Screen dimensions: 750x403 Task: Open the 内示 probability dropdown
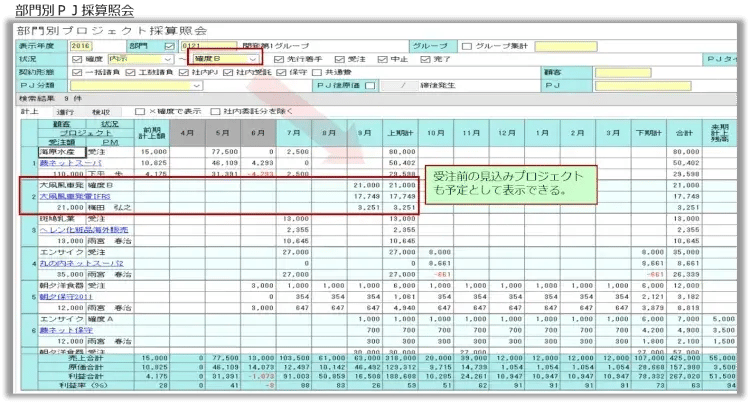166,59
